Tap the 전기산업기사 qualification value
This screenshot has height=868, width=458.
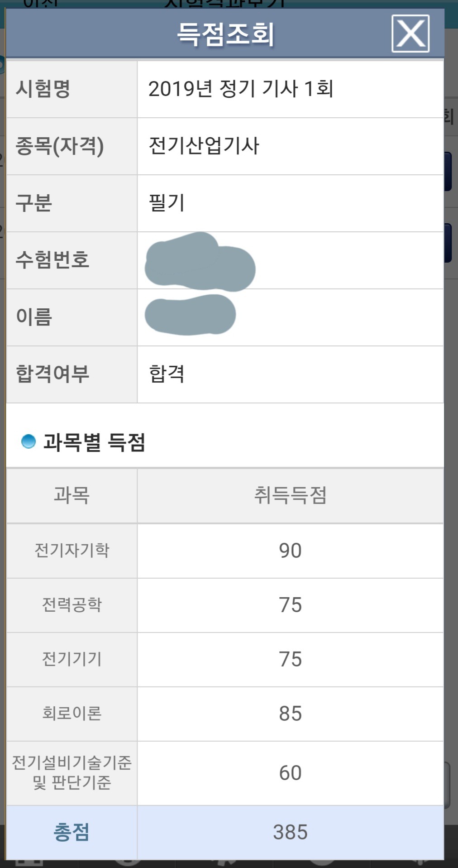click(x=204, y=146)
